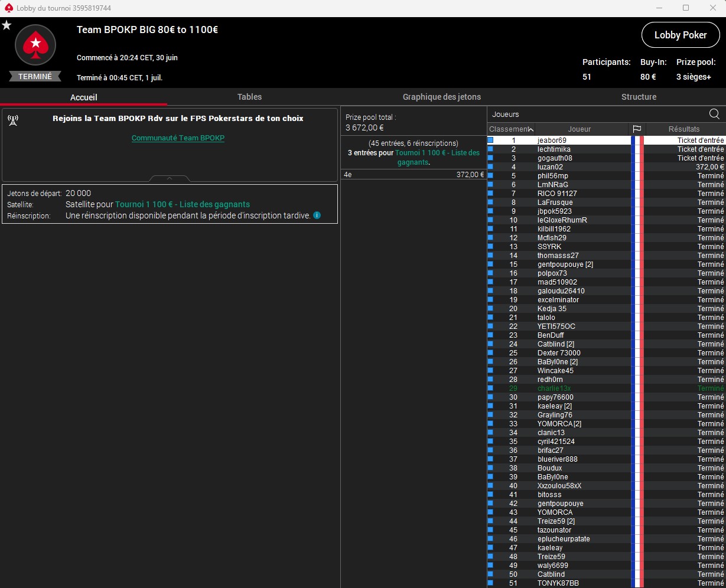Click the search magnifier in Joueurs panel
The width and height of the screenshot is (726, 588).
pyautogui.click(x=714, y=115)
